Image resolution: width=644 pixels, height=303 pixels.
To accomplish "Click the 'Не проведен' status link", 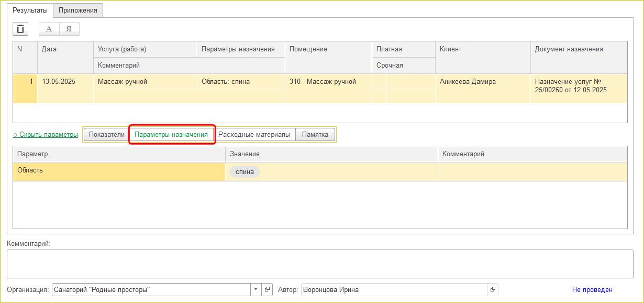I will coord(592,289).
